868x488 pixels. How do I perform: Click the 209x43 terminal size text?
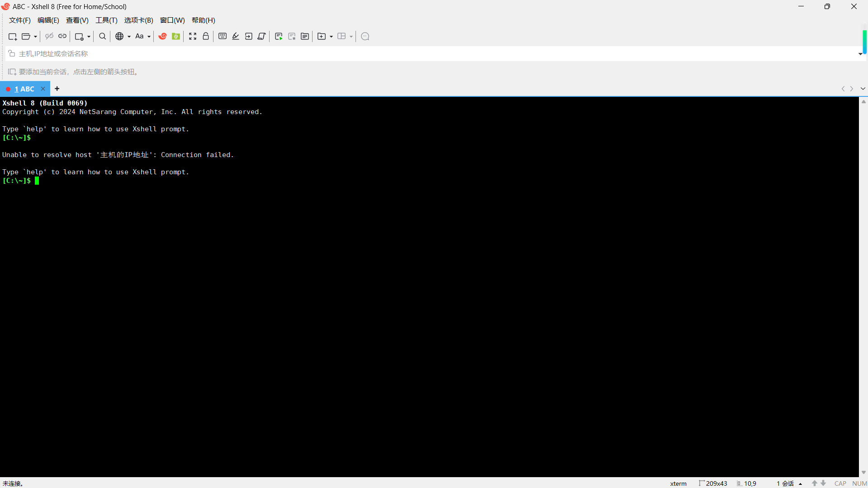[716, 483]
